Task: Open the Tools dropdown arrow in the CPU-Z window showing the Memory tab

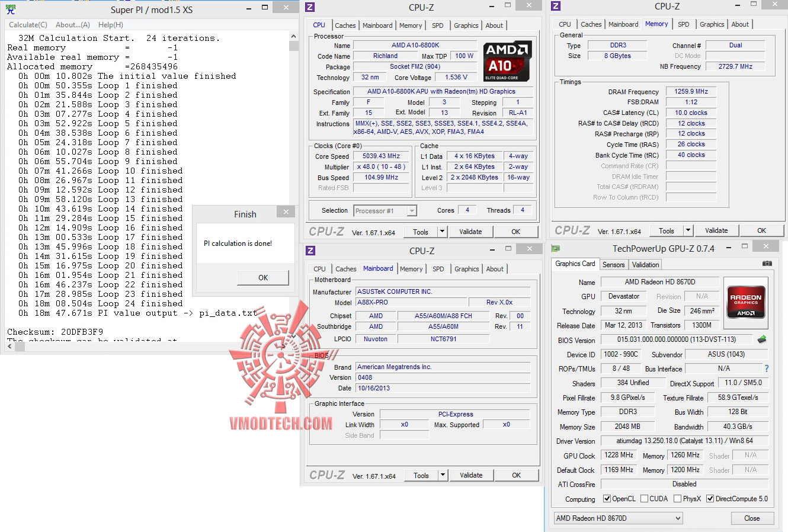Action: point(688,230)
